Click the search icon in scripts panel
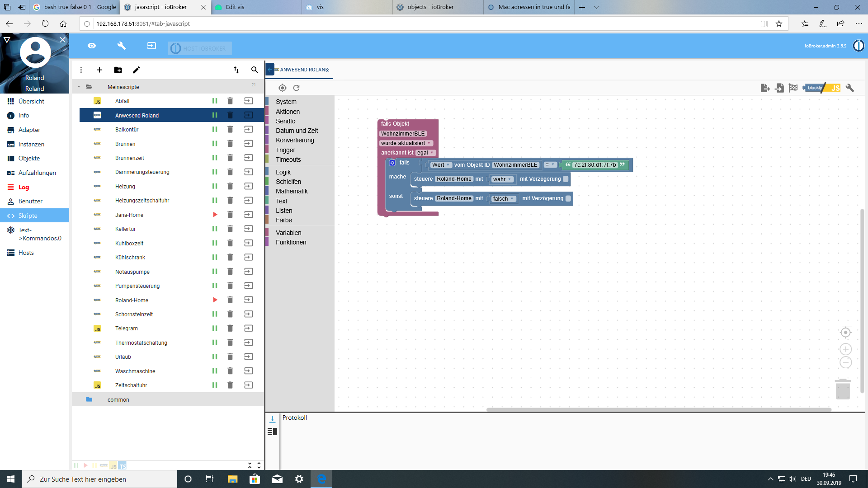Image resolution: width=868 pixels, height=488 pixels. 255,70
